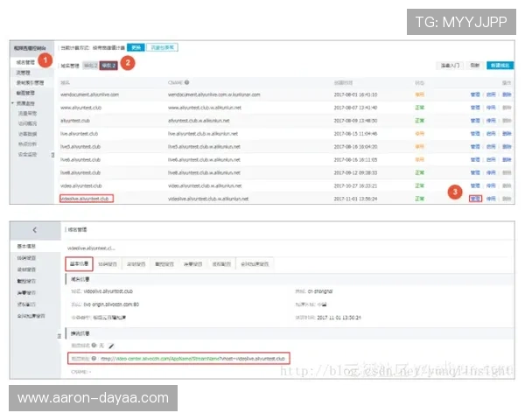The height and width of the screenshot is (420, 525).
Task: Click the delete link in wendocument.aliyunlive.com row
Action: point(507,94)
